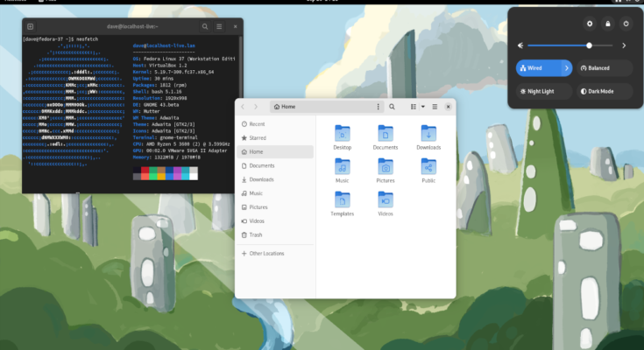644x350 pixels.
Task: Open the terminal hamburger menu
Action: (x=220, y=26)
